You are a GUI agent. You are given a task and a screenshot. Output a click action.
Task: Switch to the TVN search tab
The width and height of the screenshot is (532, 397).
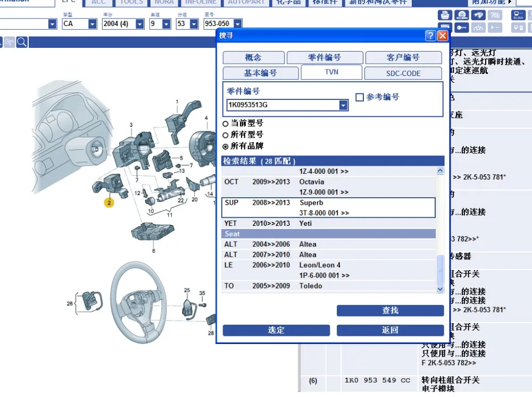pos(331,72)
